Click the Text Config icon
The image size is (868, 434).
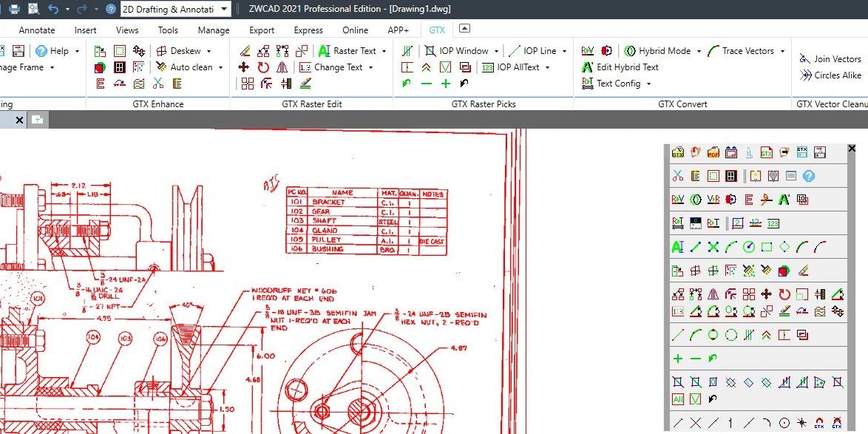coord(587,84)
